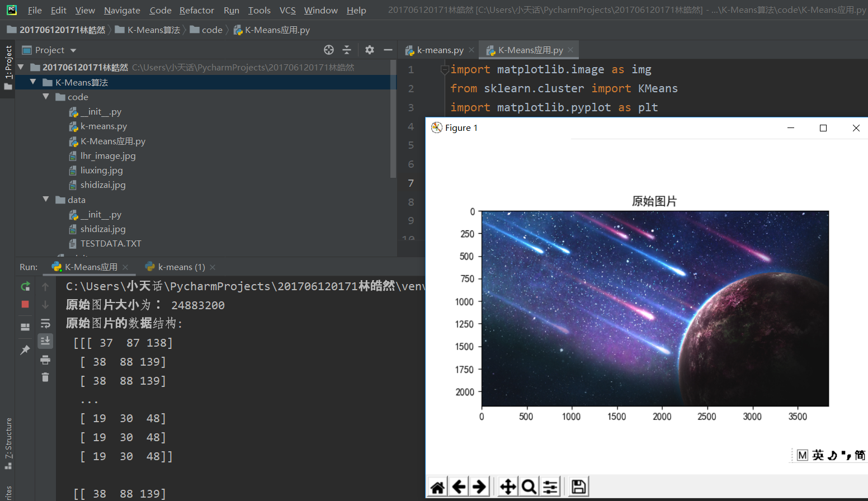Collapse the data folder arrow
Screen dimensions: 868x501
(x=46, y=200)
